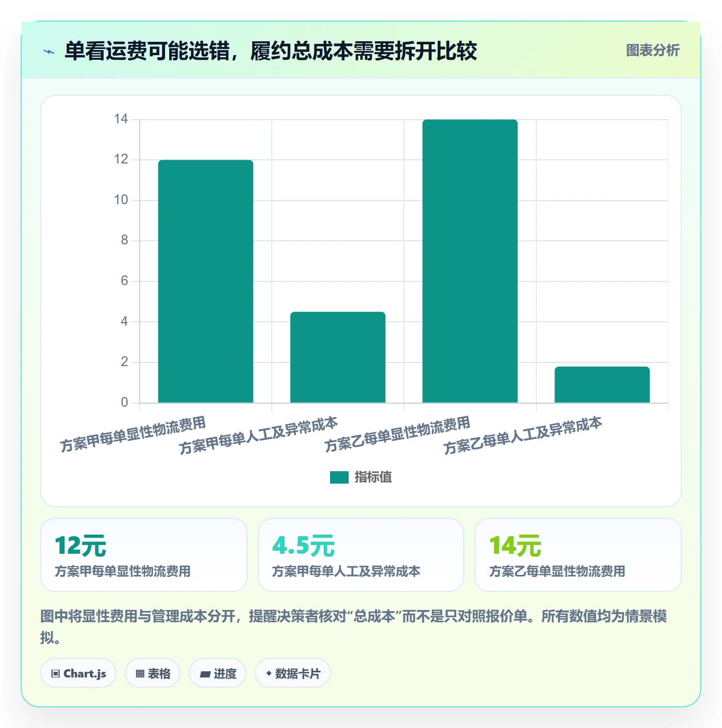Click the 图表分析 label in header
The image size is (722, 728).
click(x=652, y=51)
